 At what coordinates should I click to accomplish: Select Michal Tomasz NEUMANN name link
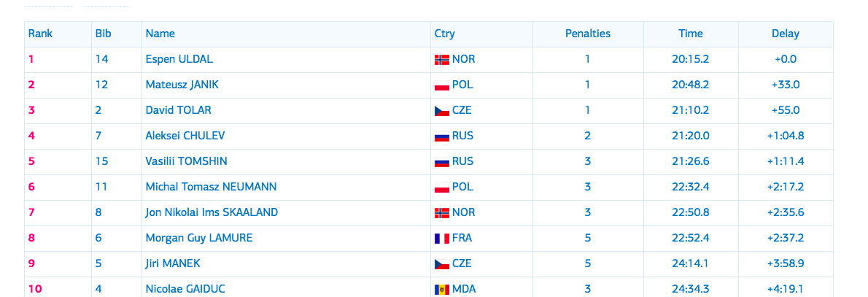(211, 187)
